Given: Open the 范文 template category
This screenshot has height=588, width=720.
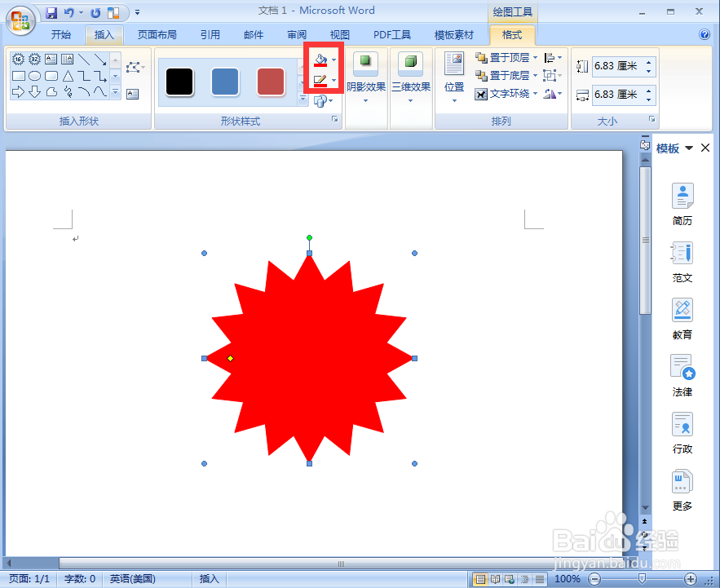Looking at the screenshot, I should pyautogui.click(x=682, y=262).
